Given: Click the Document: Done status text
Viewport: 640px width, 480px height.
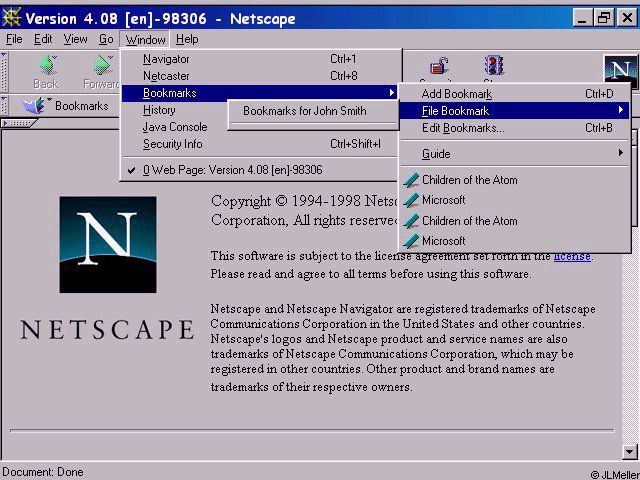Looking at the screenshot, I should tap(43, 472).
